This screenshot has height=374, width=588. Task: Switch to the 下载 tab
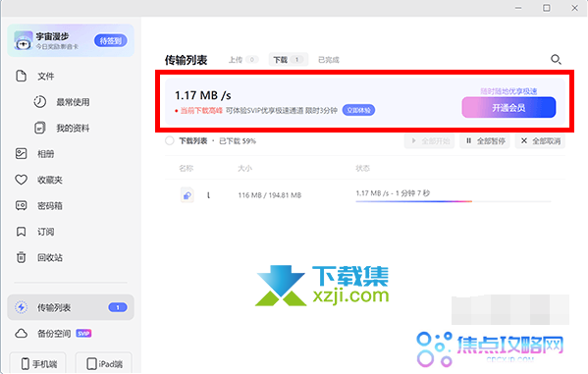(288, 60)
